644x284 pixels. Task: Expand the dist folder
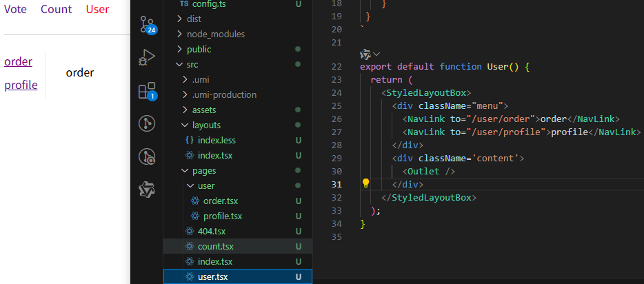tap(179, 19)
